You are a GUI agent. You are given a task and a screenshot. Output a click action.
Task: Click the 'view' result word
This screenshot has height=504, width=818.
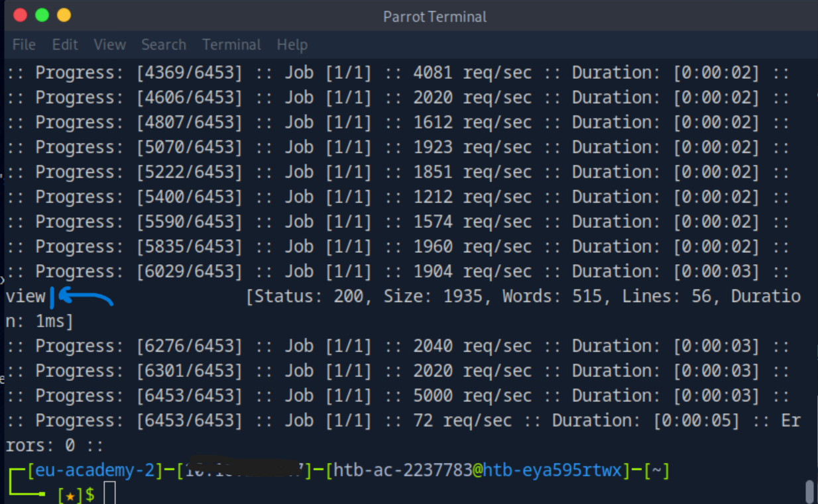(25, 297)
